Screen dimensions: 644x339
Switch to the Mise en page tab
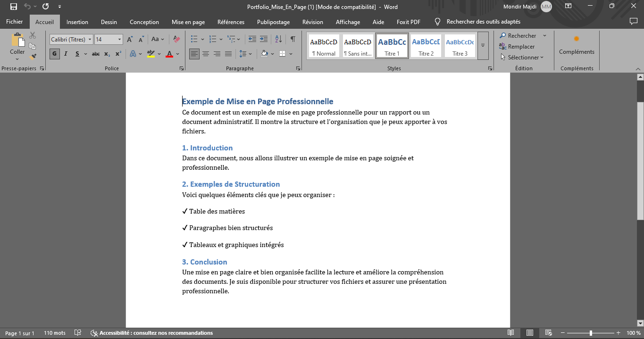pos(188,22)
